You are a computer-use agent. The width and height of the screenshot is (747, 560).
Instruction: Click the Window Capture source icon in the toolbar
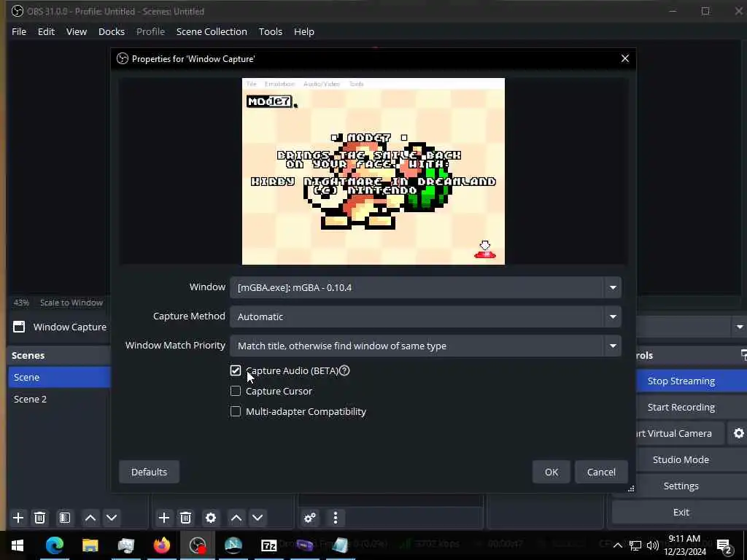coord(19,327)
